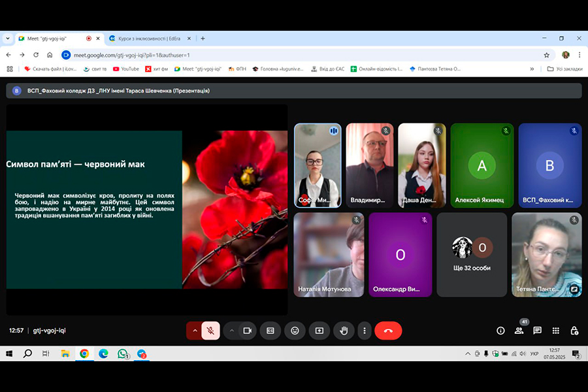This screenshot has width=588, height=392.
Task: Open Windows taskbar search
Action: (27, 353)
